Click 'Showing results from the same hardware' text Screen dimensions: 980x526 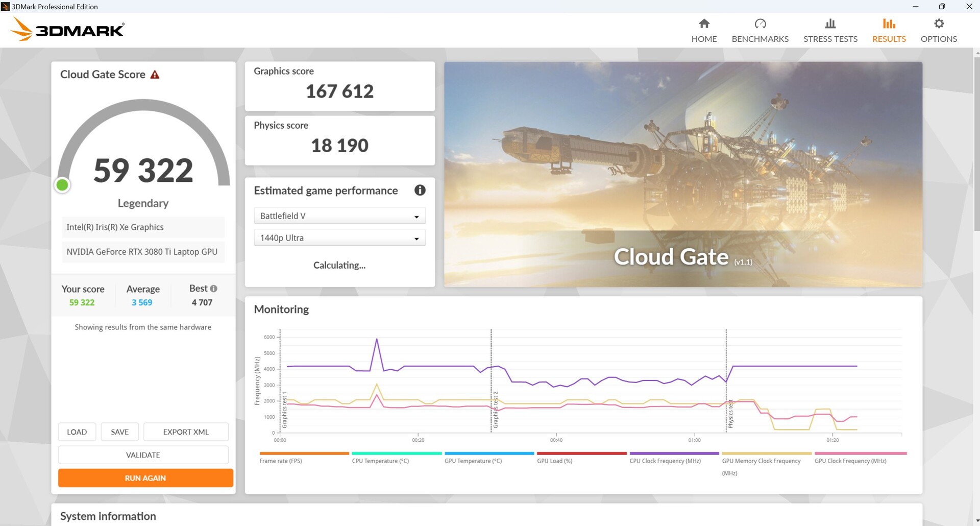pos(143,327)
